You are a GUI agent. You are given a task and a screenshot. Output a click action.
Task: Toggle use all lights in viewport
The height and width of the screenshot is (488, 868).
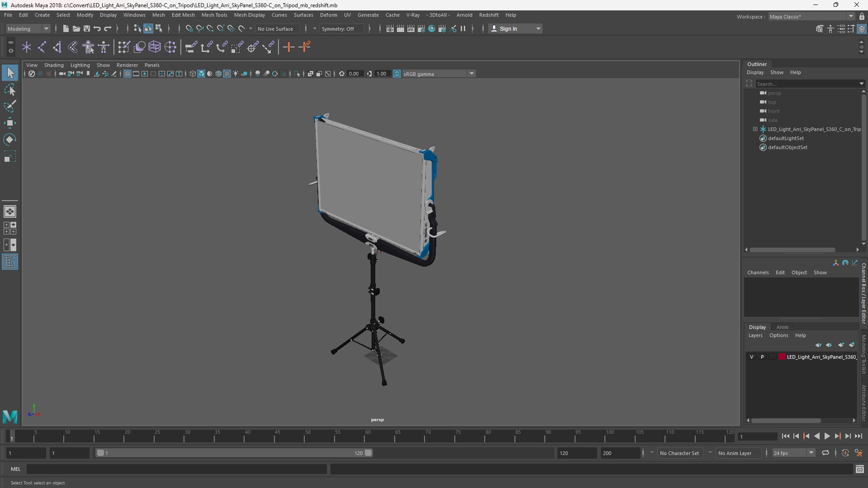pos(236,74)
